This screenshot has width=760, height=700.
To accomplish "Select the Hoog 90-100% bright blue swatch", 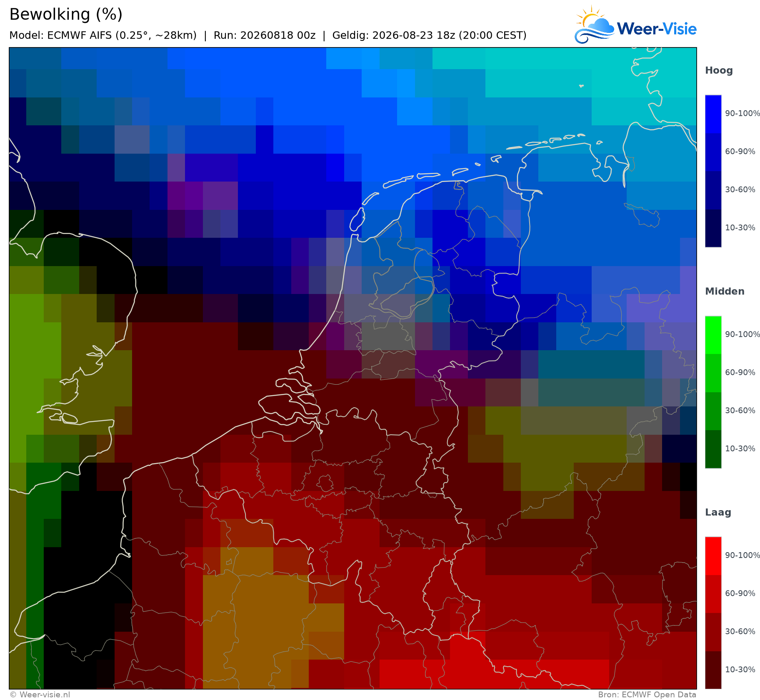I will pyautogui.click(x=713, y=114).
